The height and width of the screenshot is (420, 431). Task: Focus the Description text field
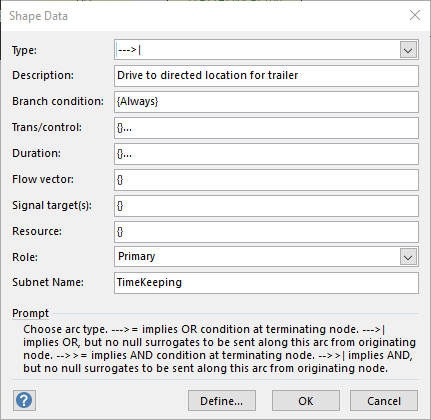[x=266, y=76]
